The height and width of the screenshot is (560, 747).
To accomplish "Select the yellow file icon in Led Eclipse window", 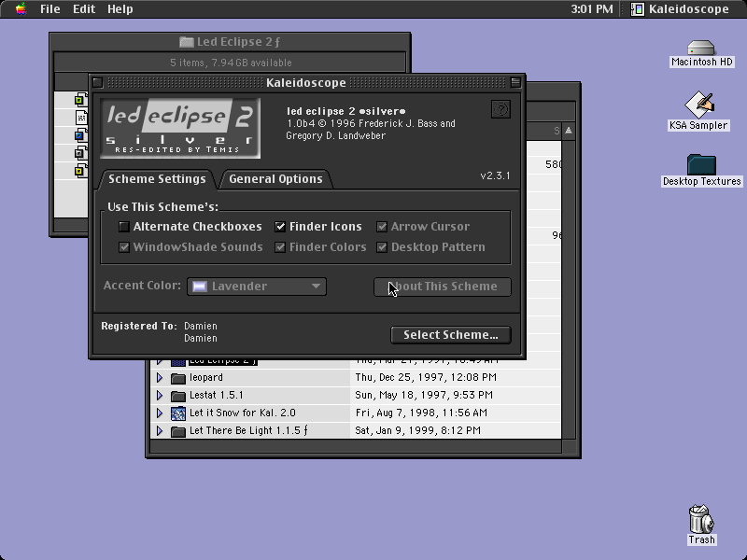I will pyautogui.click(x=80, y=171).
